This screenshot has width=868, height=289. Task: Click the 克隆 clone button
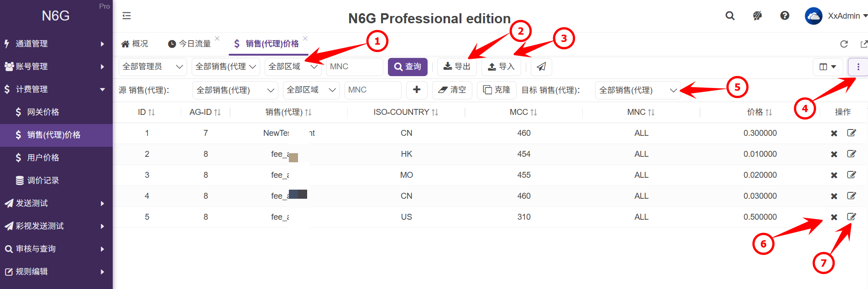click(497, 90)
